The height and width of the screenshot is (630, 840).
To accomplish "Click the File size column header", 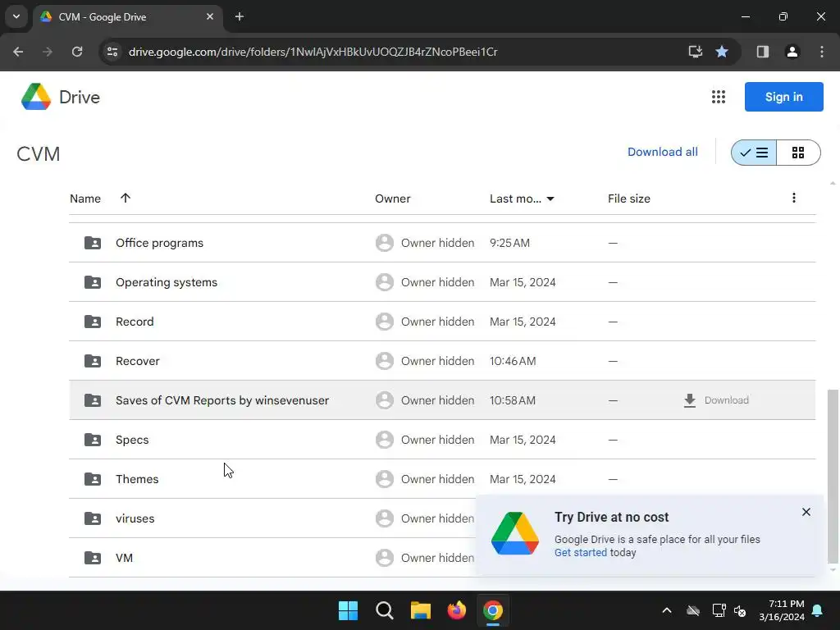I will [629, 199].
